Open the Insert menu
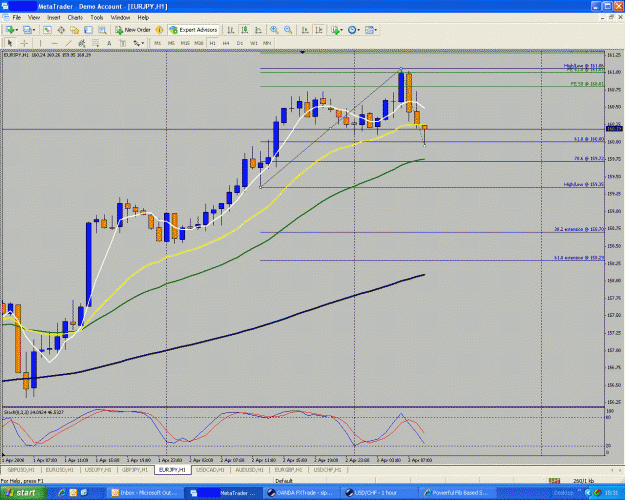 click(x=54, y=18)
